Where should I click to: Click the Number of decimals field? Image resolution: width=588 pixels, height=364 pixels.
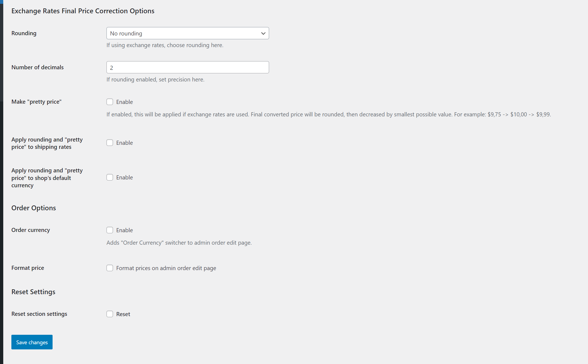[188, 67]
